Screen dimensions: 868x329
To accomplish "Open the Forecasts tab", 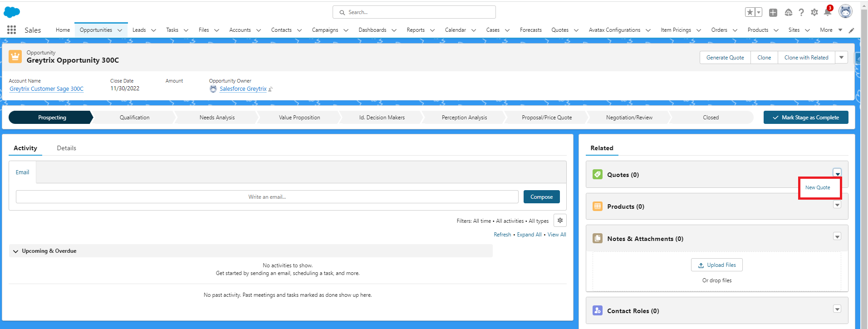I will point(531,30).
